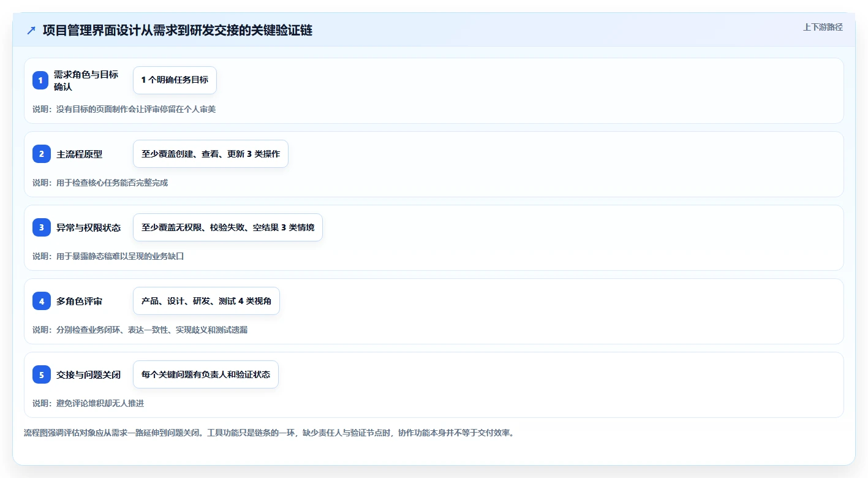This screenshot has width=868, height=478.
Task: Click the arrow icon beside the title
Action: click(x=31, y=31)
